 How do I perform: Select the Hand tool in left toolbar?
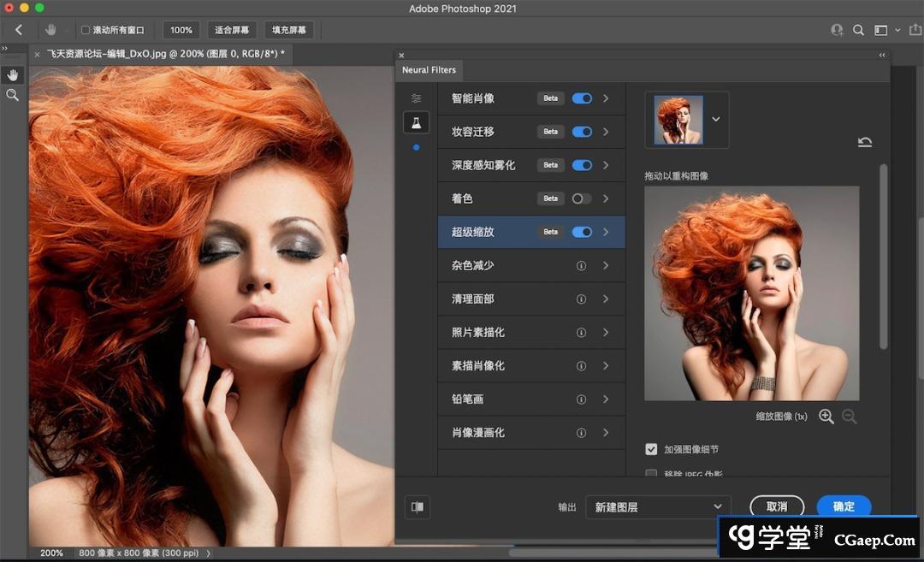tap(13, 75)
